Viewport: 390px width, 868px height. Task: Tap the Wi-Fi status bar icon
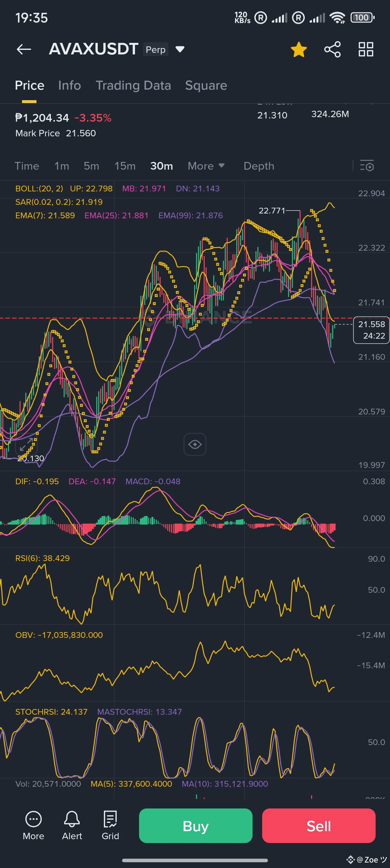click(338, 18)
